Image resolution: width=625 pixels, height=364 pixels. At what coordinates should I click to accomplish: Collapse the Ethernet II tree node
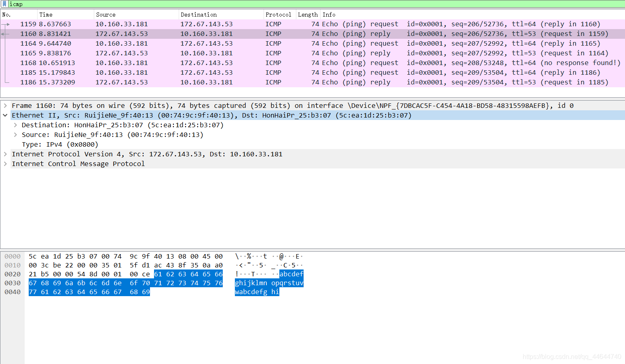point(5,115)
